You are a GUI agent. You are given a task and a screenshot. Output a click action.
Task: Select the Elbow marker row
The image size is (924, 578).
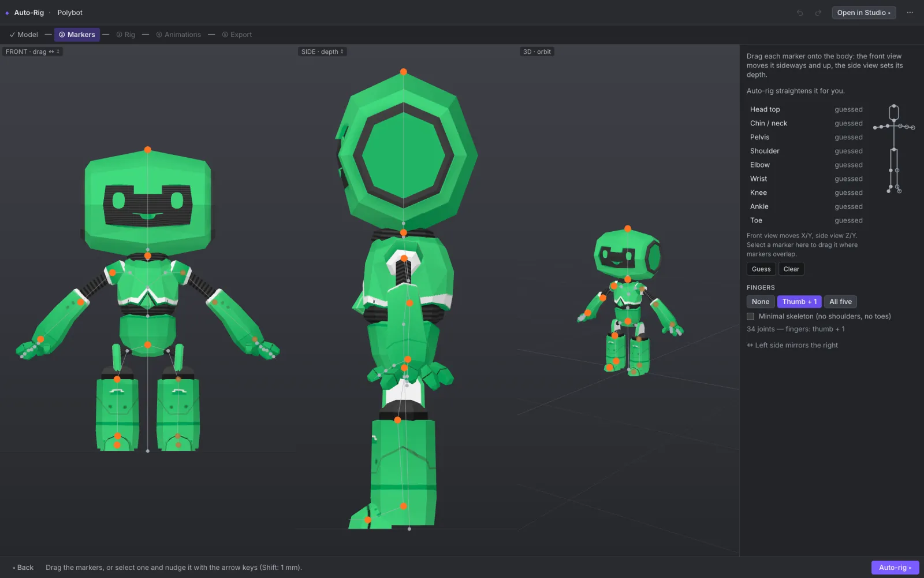pyautogui.click(x=806, y=165)
